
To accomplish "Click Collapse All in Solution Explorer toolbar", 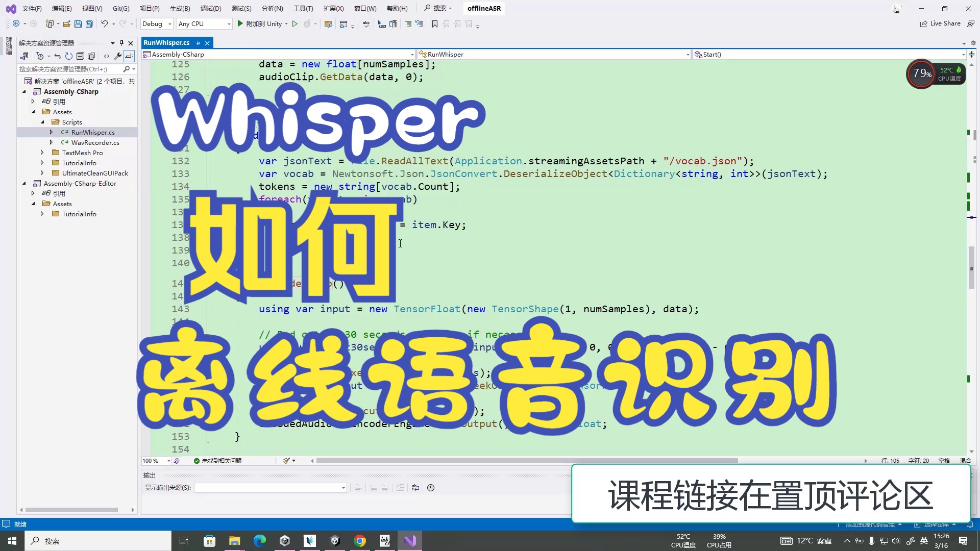I will pyautogui.click(x=80, y=56).
